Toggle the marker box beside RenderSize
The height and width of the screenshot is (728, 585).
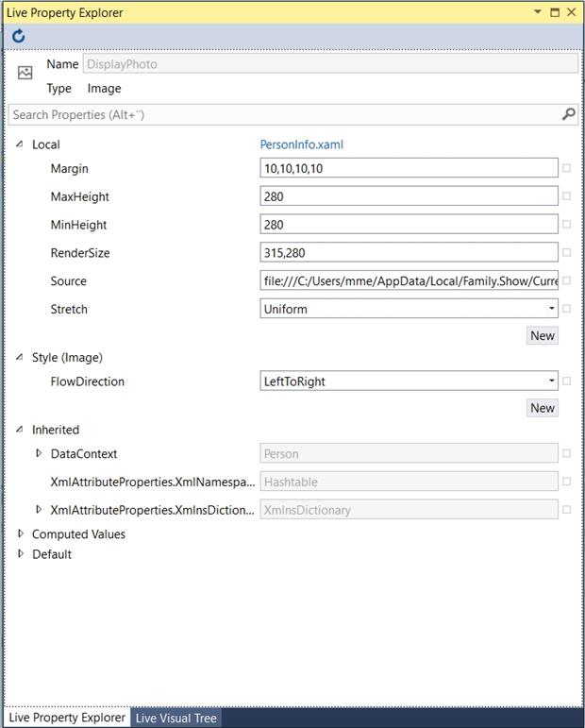pyautogui.click(x=566, y=252)
